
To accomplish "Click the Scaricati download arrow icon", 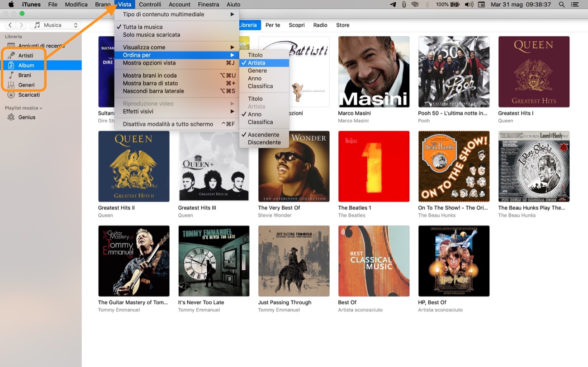I will coord(11,95).
